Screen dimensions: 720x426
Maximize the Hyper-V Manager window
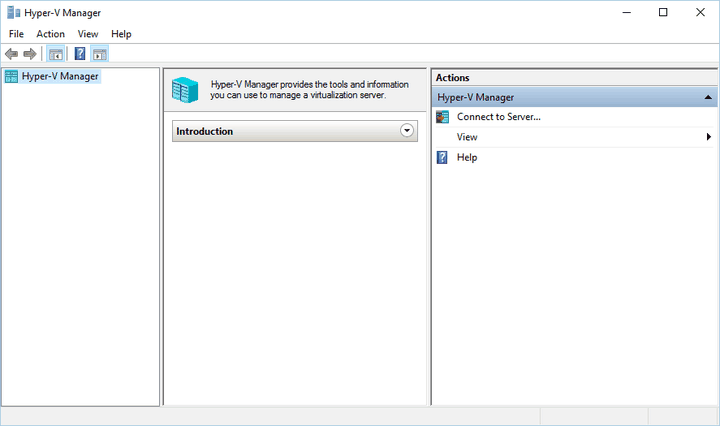tap(663, 12)
